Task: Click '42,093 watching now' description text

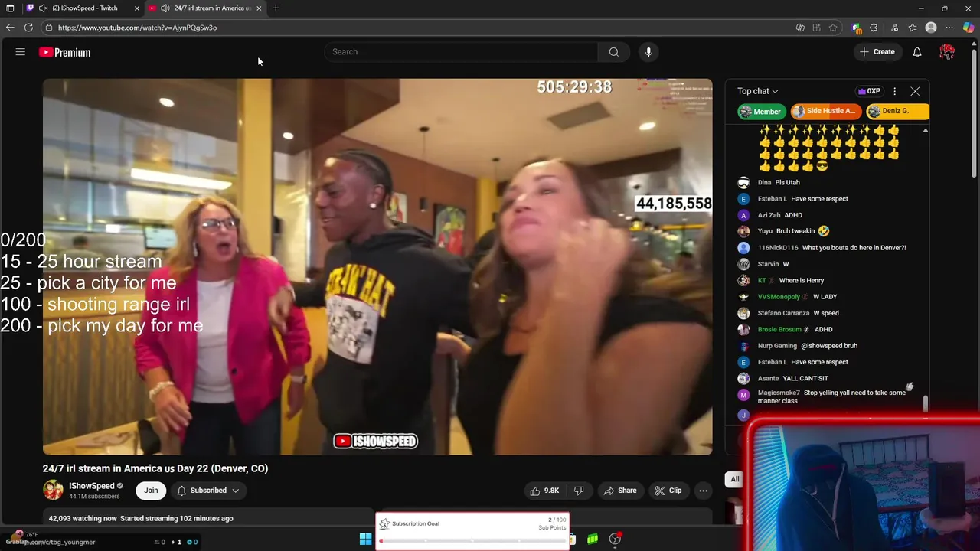Action: click(x=83, y=519)
